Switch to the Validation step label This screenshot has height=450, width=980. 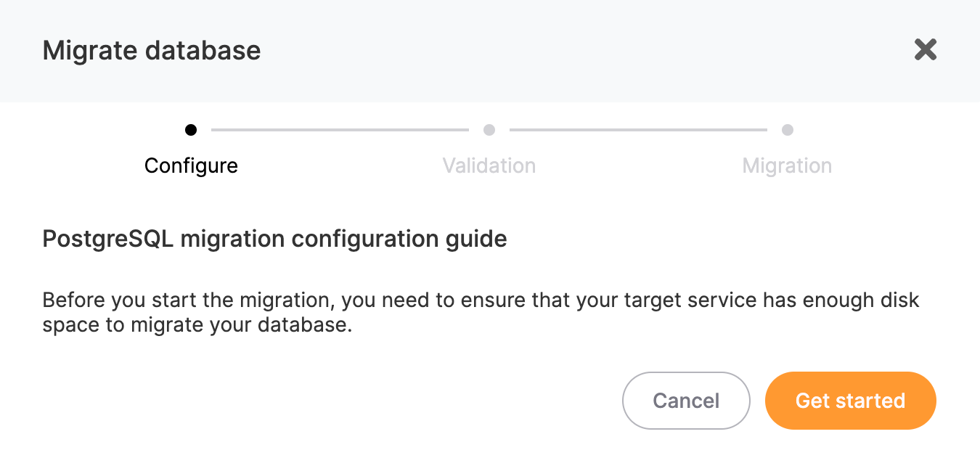(489, 165)
